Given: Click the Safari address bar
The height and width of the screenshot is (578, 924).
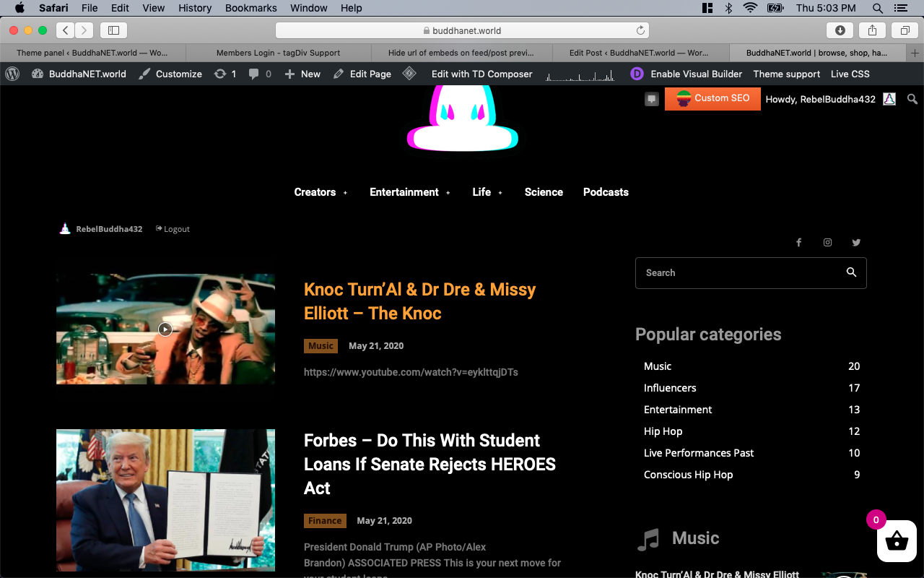Looking at the screenshot, I should [462, 30].
